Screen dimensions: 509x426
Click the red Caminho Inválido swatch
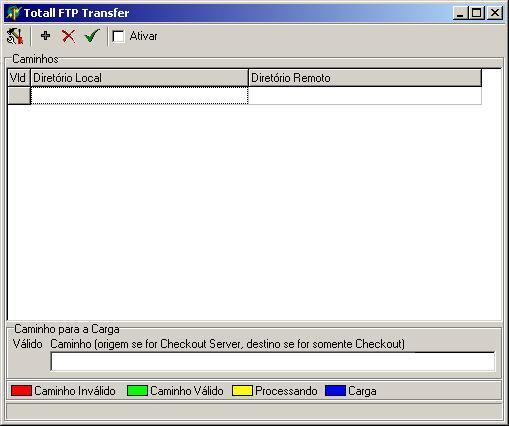pyautogui.click(x=21, y=391)
